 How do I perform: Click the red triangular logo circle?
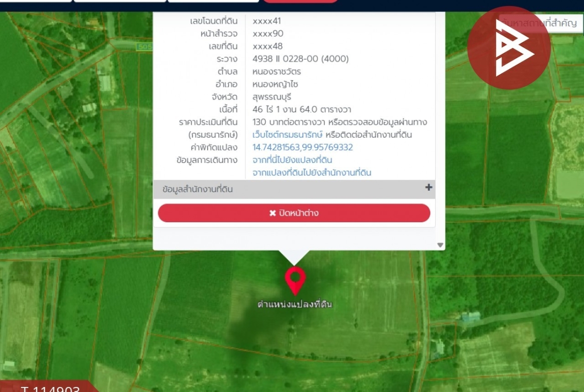[x=509, y=48]
